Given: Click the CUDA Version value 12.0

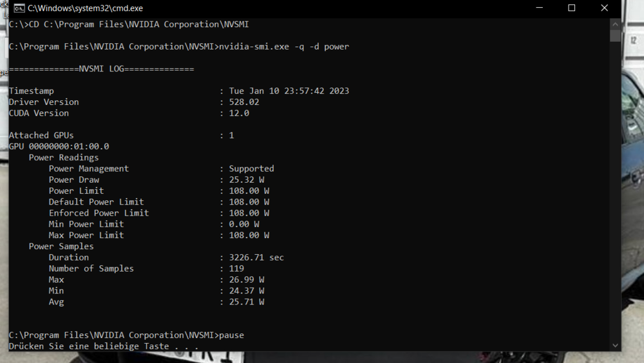Looking at the screenshot, I should (239, 113).
